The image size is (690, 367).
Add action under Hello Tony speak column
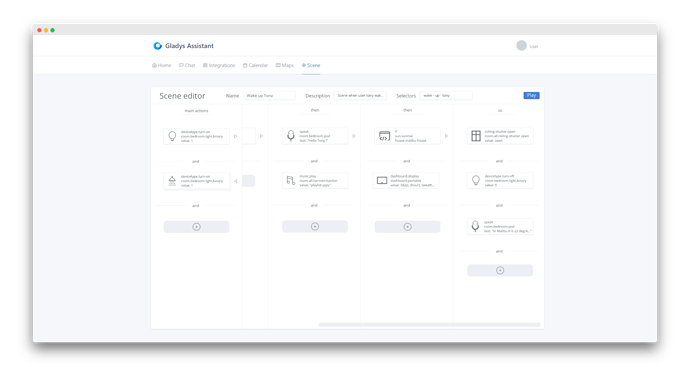[315, 226]
